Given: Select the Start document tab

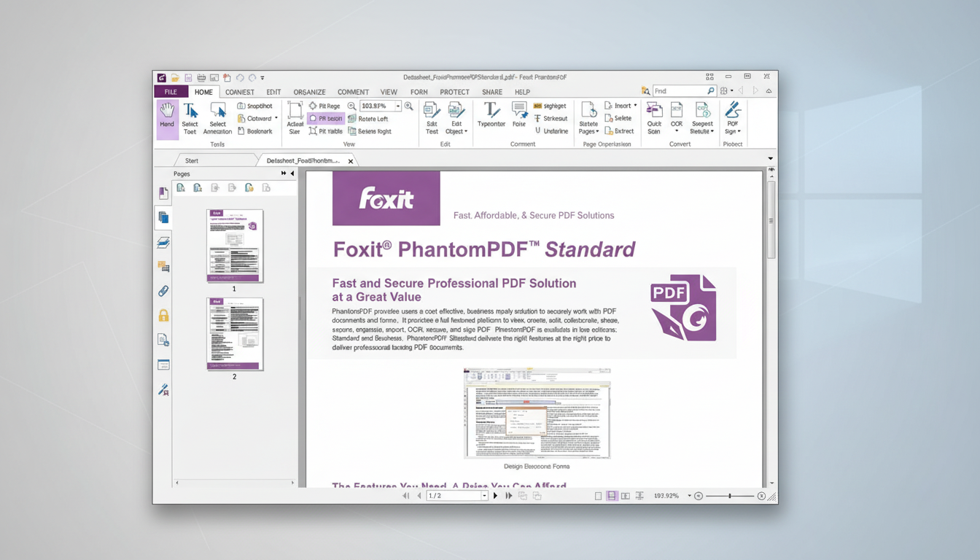Looking at the screenshot, I should coord(190,160).
